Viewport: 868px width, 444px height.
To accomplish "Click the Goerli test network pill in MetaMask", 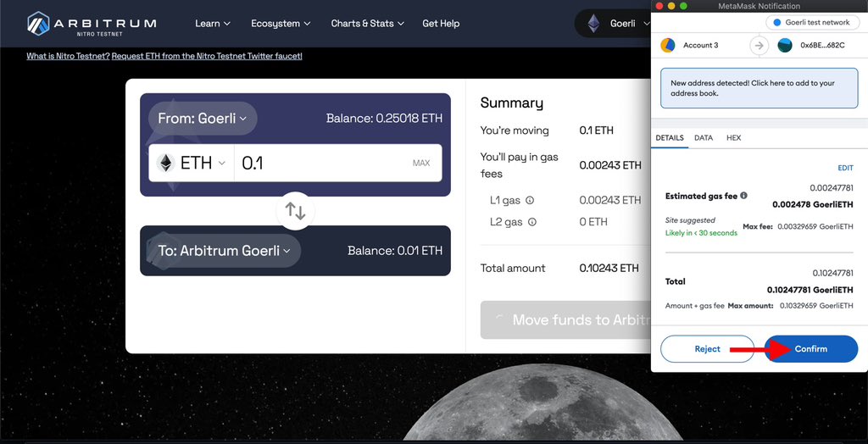I will pos(811,23).
